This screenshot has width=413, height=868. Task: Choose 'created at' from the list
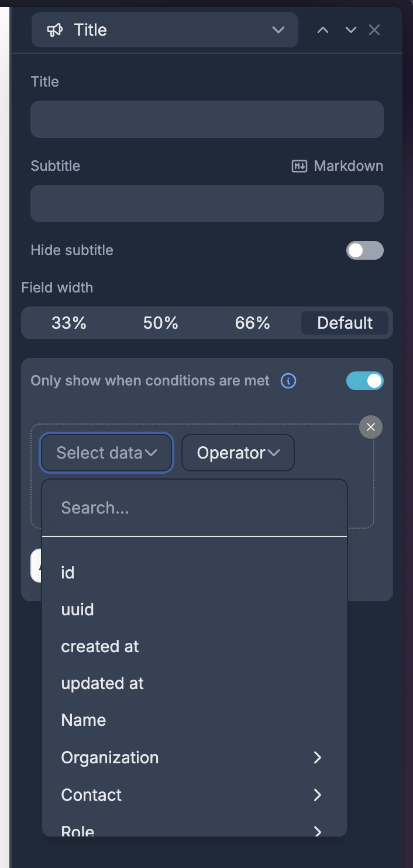pyautogui.click(x=100, y=646)
